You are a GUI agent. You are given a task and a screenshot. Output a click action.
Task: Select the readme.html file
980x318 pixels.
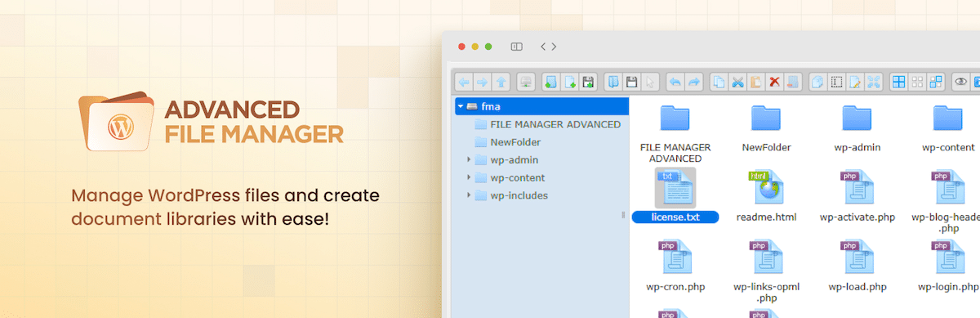(x=766, y=196)
